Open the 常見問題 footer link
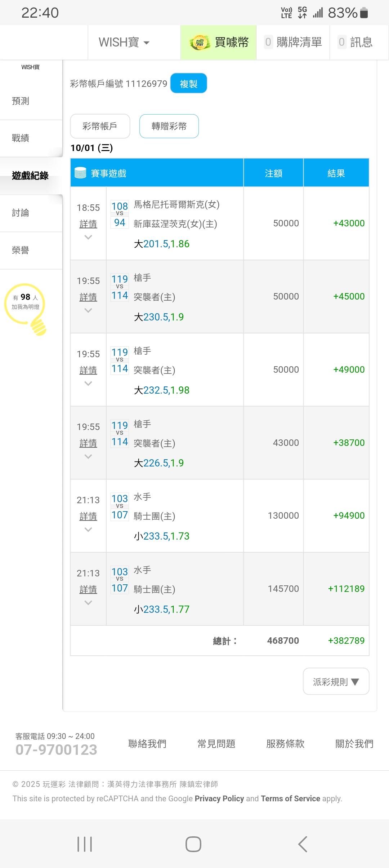Viewport: 389px width, 868px height. point(216,744)
